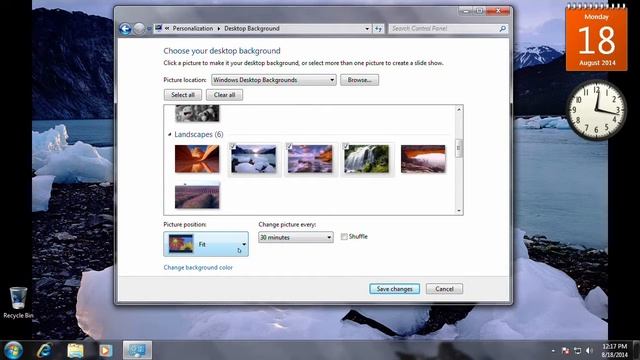Click the Control Panel icon in address bar
Screen dimensions: 640x360
coord(158,28)
